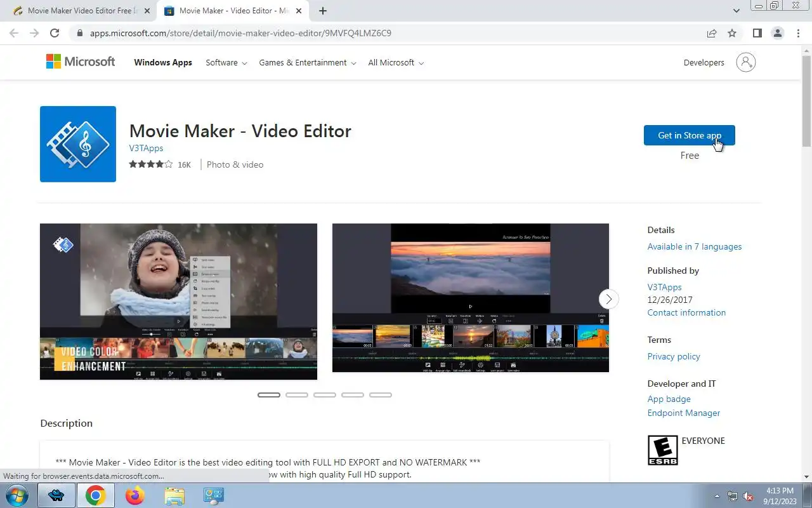Select the first carousel indicator
The height and width of the screenshot is (508, 812).
pos(269,395)
